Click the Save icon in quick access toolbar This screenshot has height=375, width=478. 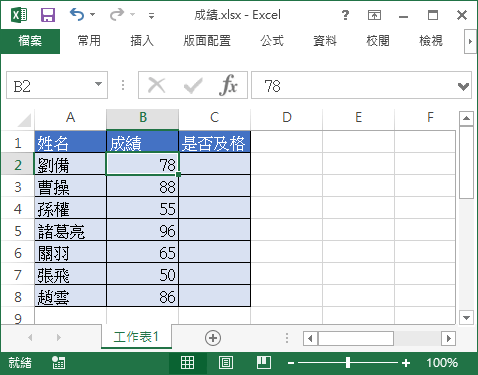(x=48, y=15)
